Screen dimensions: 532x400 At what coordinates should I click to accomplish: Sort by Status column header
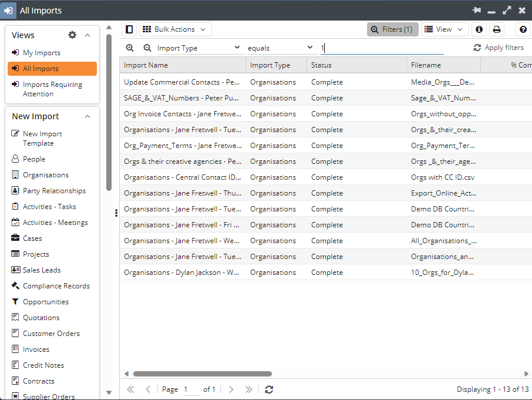pyautogui.click(x=356, y=65)
